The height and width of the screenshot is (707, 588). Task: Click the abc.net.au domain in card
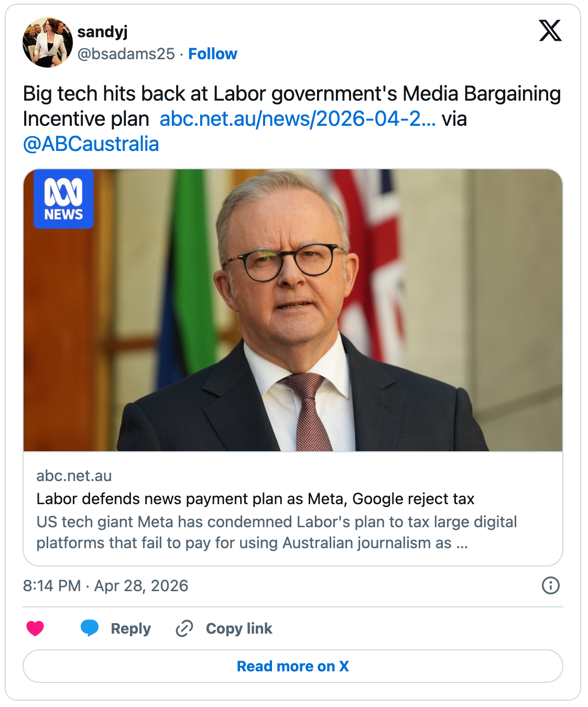pyautogui.click(x=74, y=476)
